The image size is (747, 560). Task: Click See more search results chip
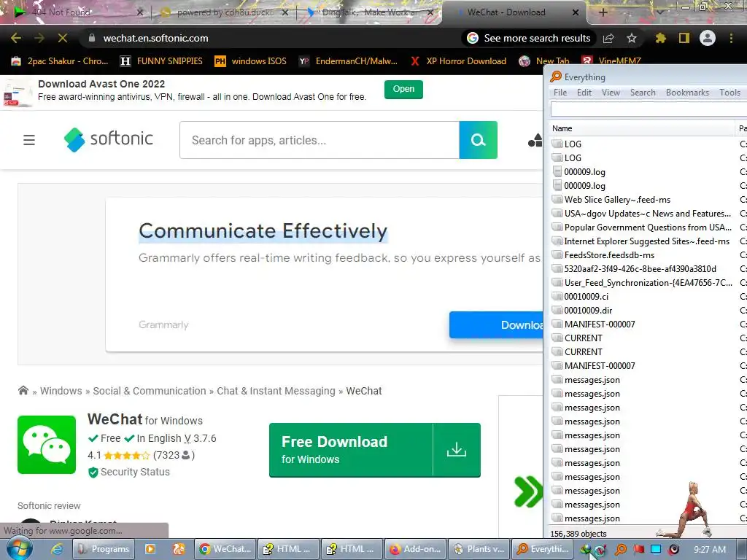(x=529, y=38)
